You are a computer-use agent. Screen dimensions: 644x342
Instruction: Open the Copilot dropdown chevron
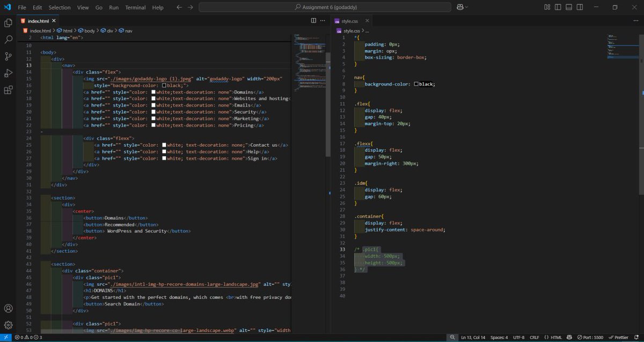(466, 8)
